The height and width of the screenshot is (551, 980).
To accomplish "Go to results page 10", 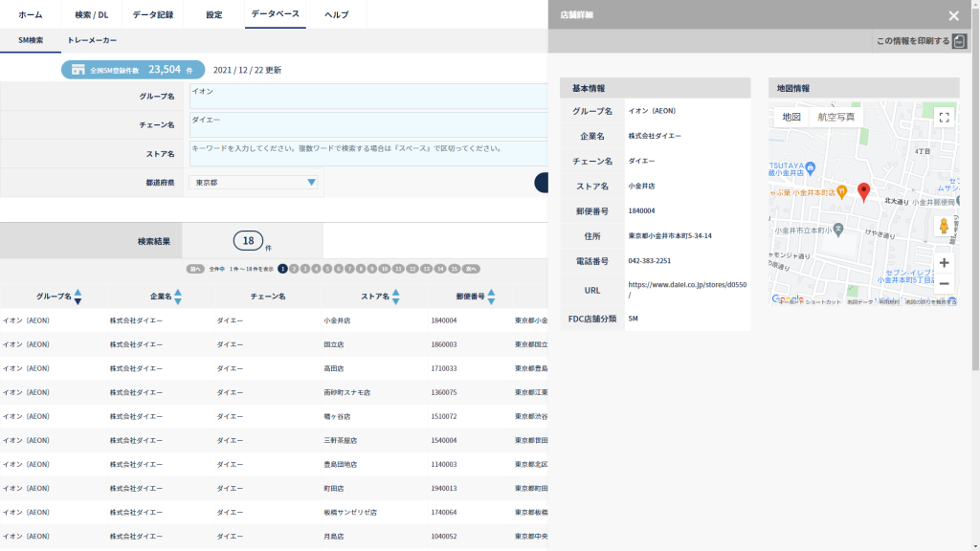I will tap(385, 269).
